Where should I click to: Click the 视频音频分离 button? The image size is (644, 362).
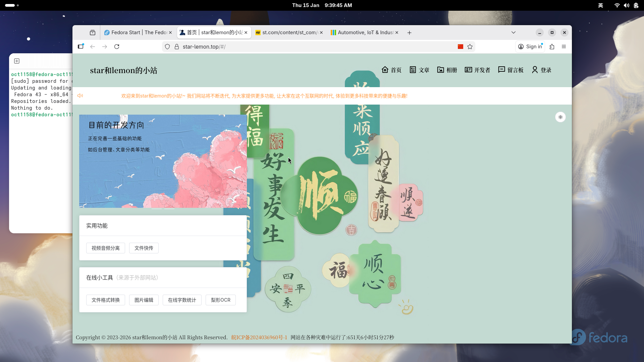[x=105, y=248]
